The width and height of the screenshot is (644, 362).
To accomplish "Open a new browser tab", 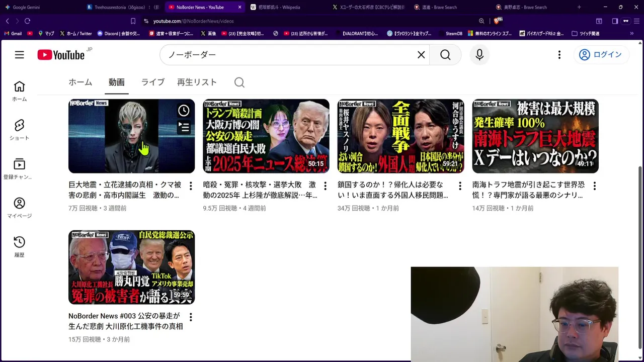I will [x=579, y=7].
